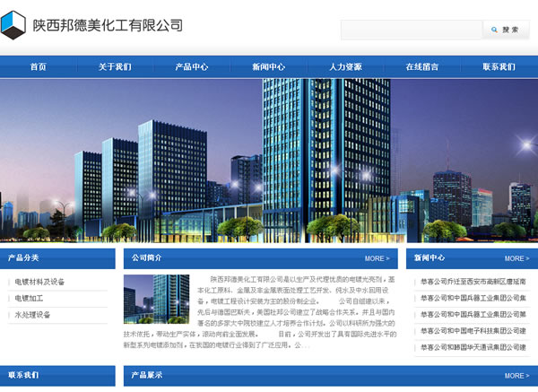Click 联系我们 in the top navigation

(499, 66)
